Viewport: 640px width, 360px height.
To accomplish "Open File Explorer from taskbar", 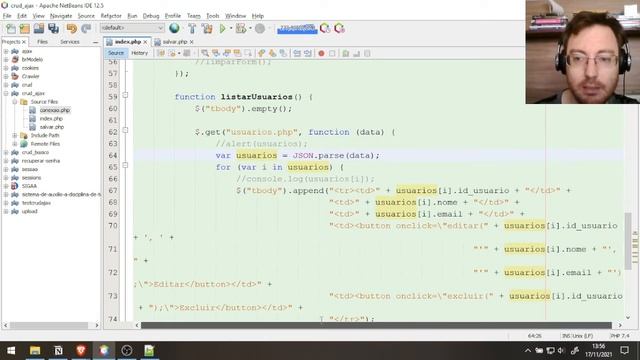I will click(35, 351).
